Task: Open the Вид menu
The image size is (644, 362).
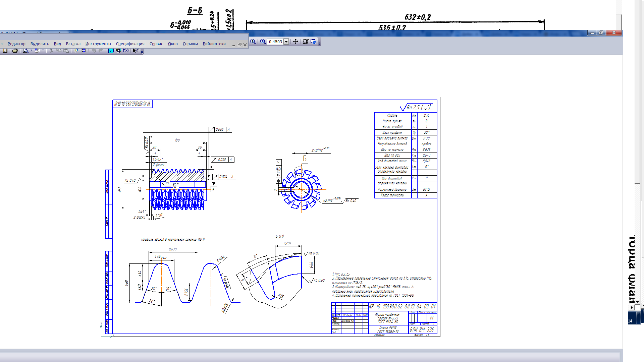Action: (57, 44)
